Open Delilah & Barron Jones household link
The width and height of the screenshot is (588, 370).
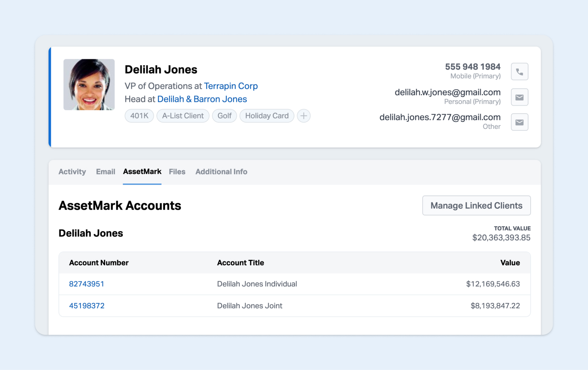click(x=202, y=99)
